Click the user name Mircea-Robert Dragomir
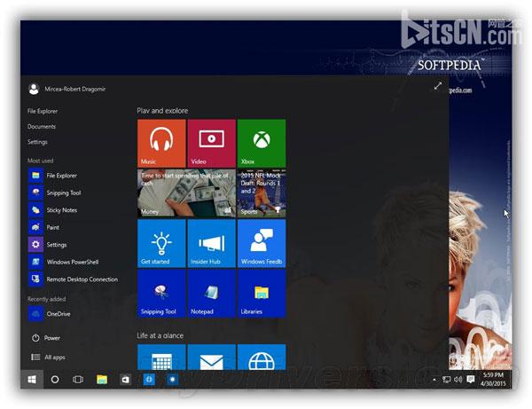Screen dimensions: 532x409 (x=75, y=89)
